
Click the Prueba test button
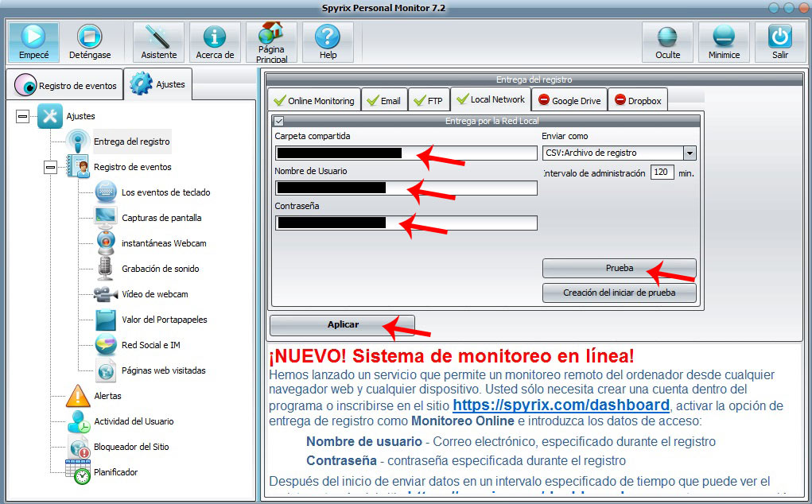[619, 268]
